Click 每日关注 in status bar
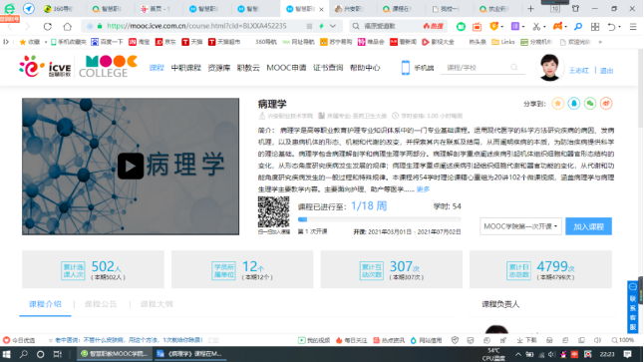The width and height of the screenshot is (644, 362). pyautogui.click(x=352, y=340)
